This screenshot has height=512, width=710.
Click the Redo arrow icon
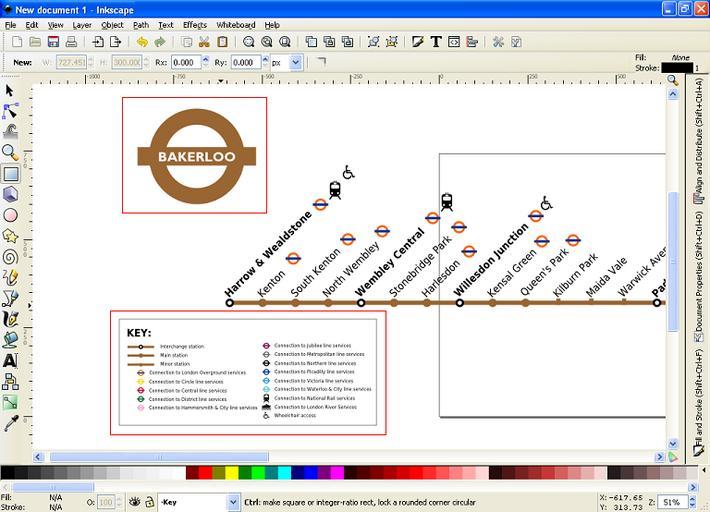[x=160, y=42]
